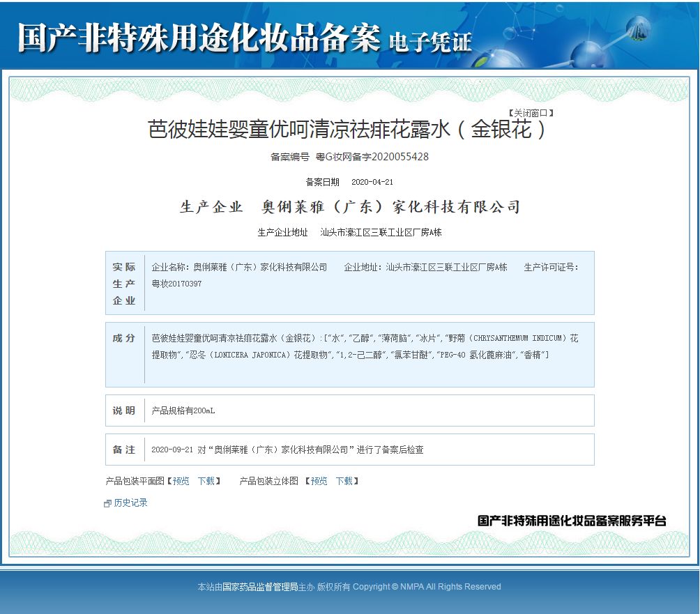This screenshot has width=700, height=614.
Task: Click ingredient 野菊（CHRYSANTHEMUM INDICUM）花
Action: (513, 338)
